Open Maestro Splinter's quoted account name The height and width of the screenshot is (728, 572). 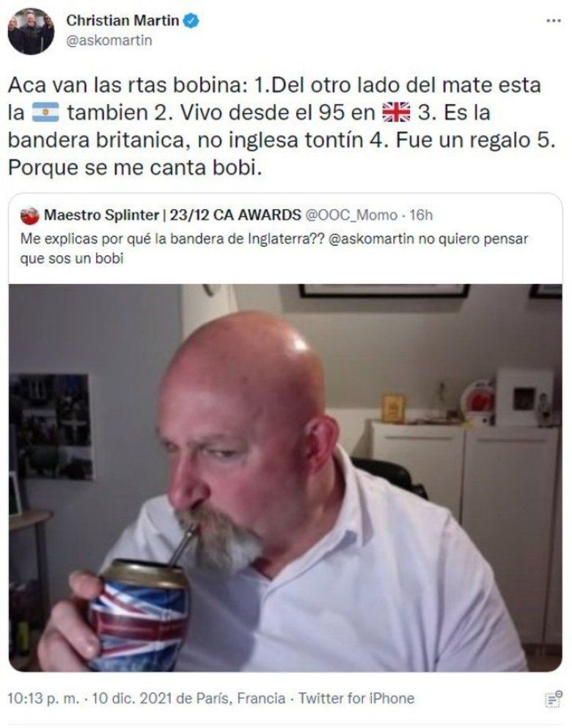(x=172, y=215)
